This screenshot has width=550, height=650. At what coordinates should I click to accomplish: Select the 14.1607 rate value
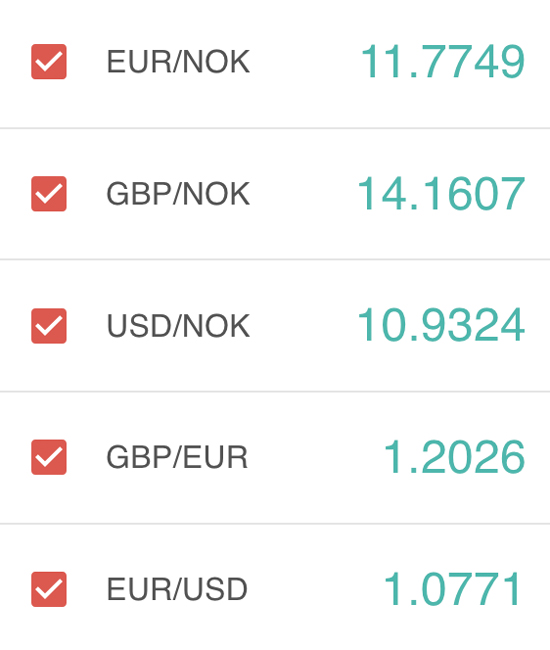tap(441, 194)
